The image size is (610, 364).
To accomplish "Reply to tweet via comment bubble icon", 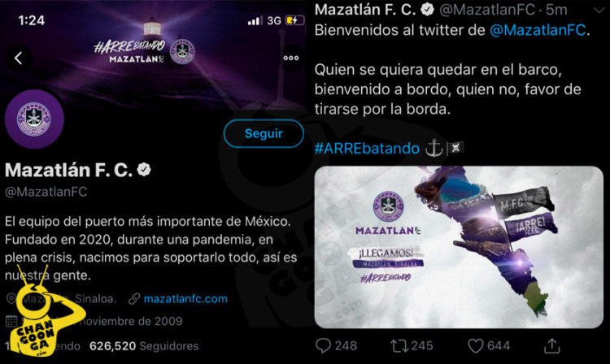I will [x=323, y=345].
